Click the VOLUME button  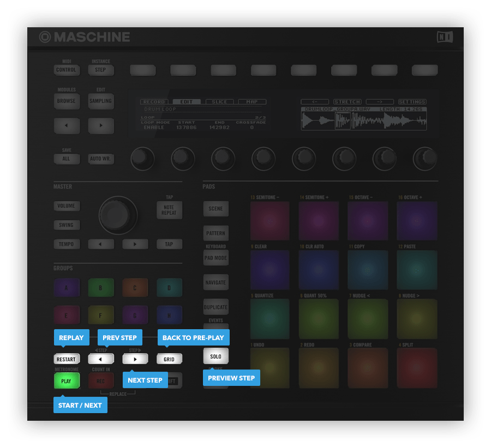(x=67, y=206)
